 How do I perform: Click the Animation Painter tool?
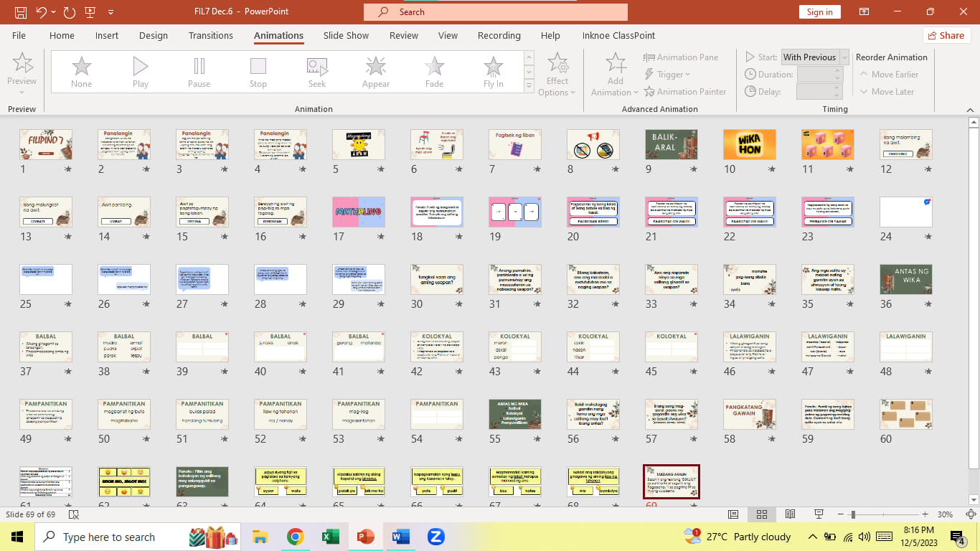pos(685,92)
